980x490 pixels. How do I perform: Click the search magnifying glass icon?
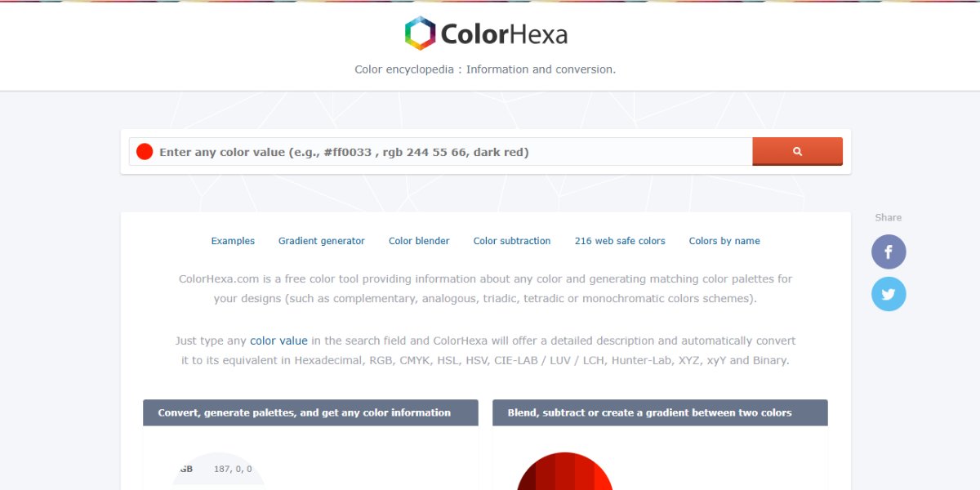[x=797, y=151]
